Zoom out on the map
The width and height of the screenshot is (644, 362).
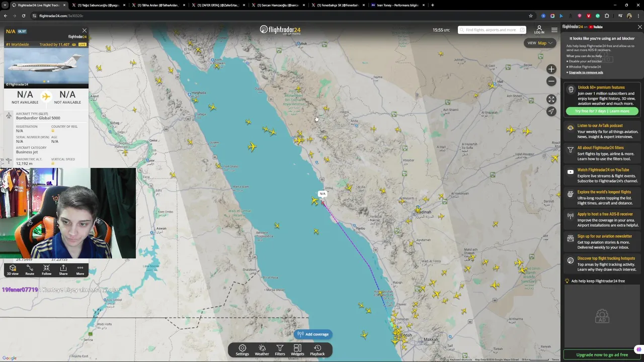click(x=551, y=81)
